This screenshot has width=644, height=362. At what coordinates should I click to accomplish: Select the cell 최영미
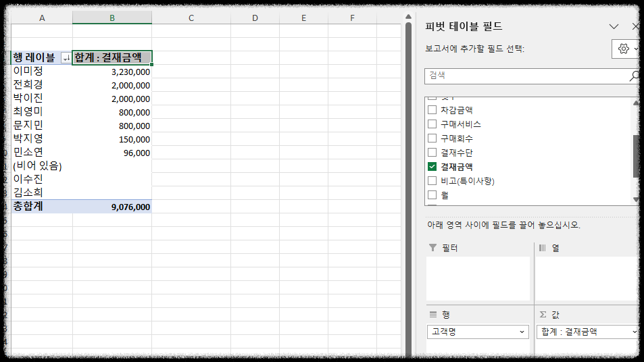pyautogui.click(x=42, y=112)
